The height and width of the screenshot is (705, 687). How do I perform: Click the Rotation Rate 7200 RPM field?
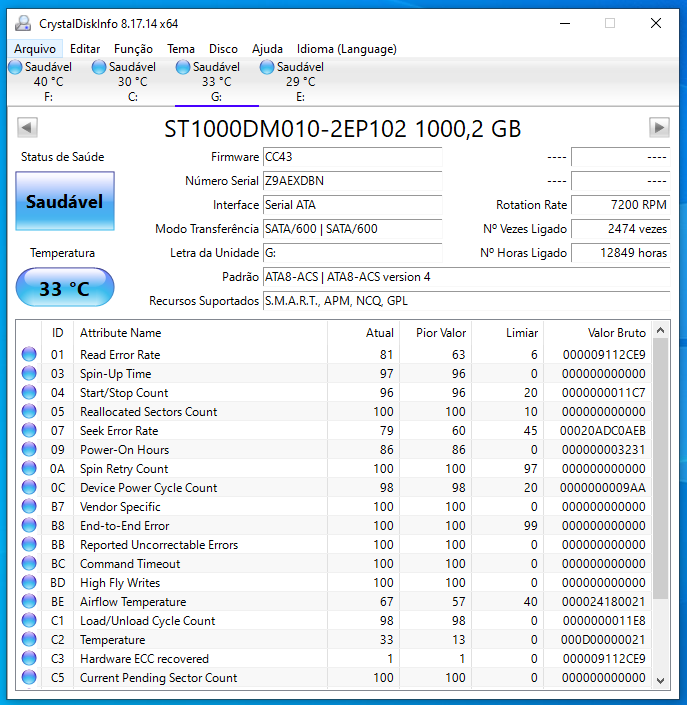point(620,205)
